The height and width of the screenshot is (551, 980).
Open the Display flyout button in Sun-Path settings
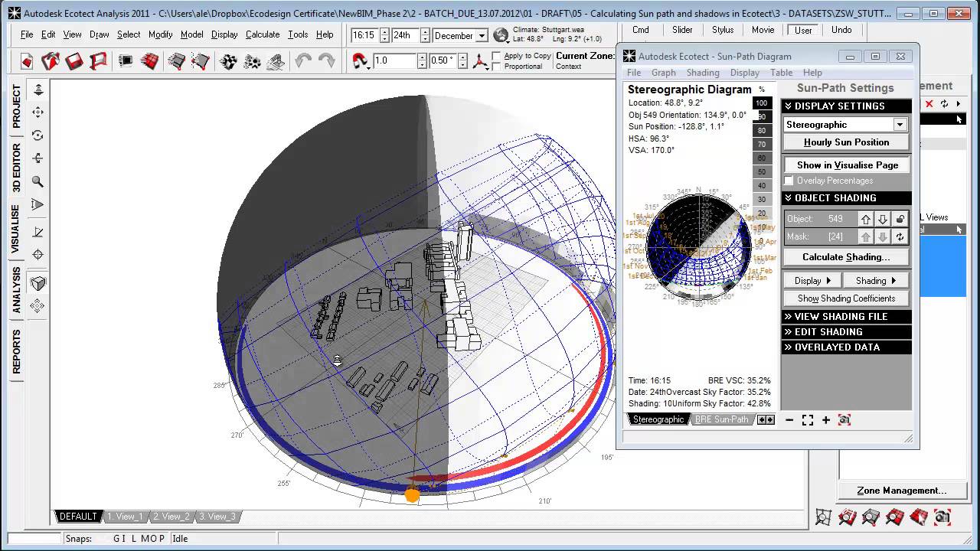(813, 281)
